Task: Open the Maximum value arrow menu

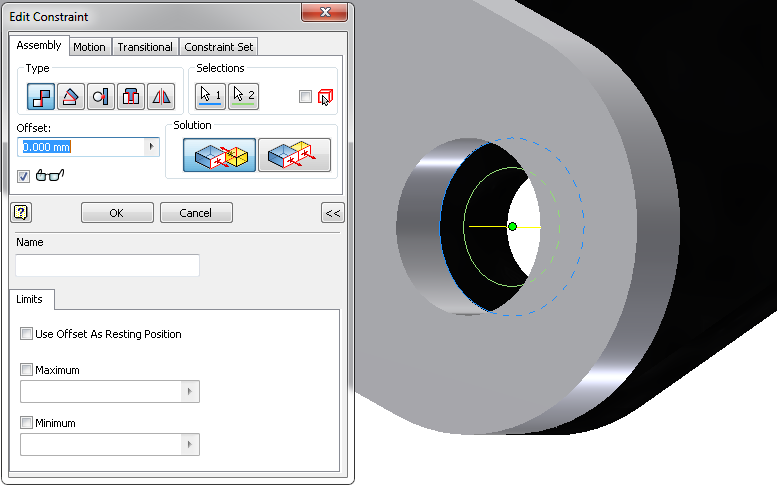Action: click(189, 391)
